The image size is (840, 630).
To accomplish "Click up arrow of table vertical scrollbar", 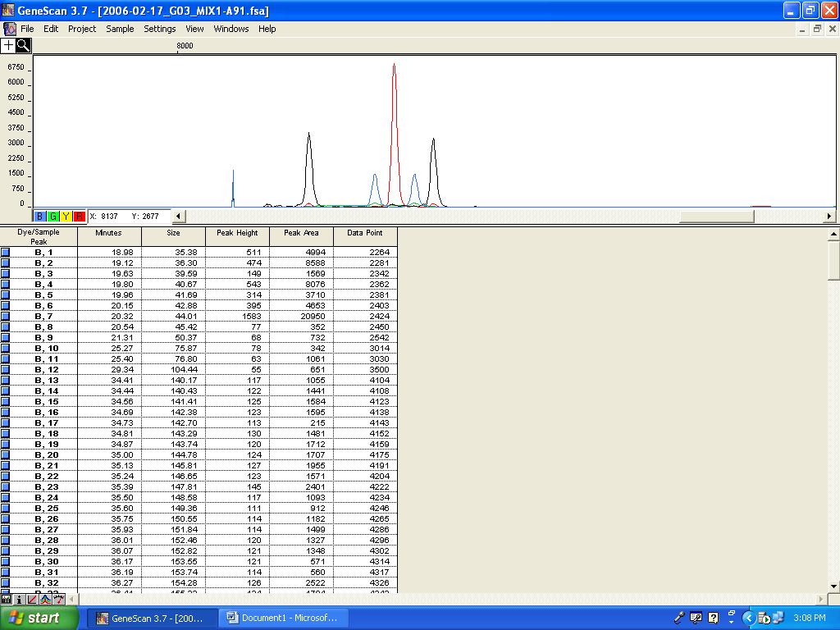I will (833, 234).
